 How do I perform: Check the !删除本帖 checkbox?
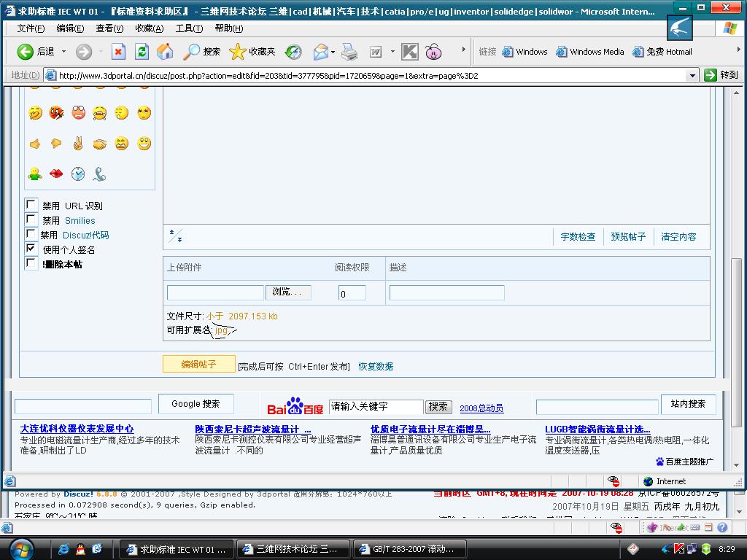31,262
